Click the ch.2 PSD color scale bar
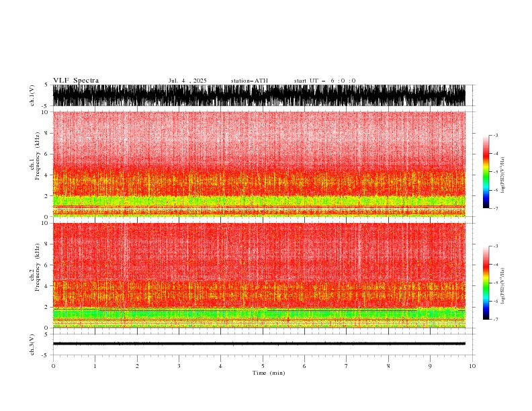The height and width of the screenshot is (411, 532). (486, 283)
